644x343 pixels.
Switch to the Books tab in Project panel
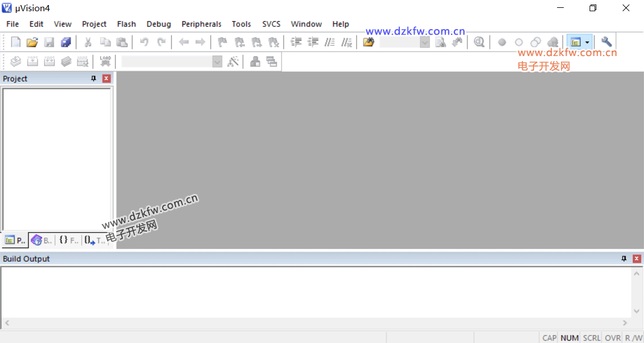(42, 240)
